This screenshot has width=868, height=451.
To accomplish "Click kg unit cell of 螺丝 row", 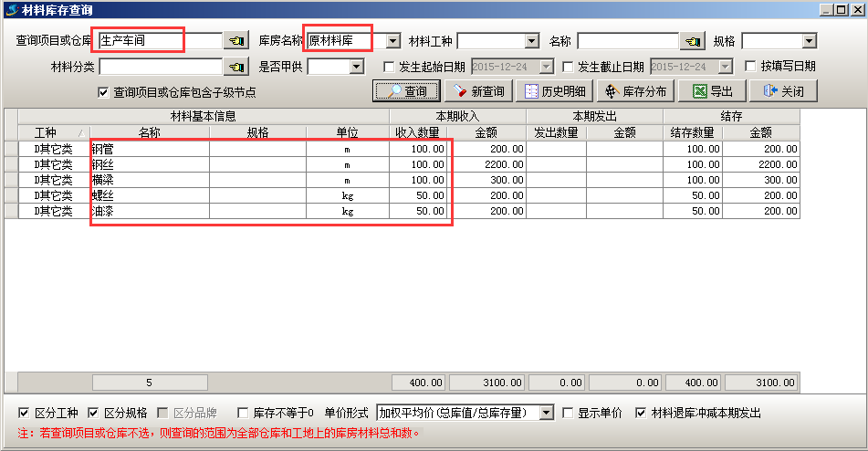I will pyautogui.click(x=347, y=195).
